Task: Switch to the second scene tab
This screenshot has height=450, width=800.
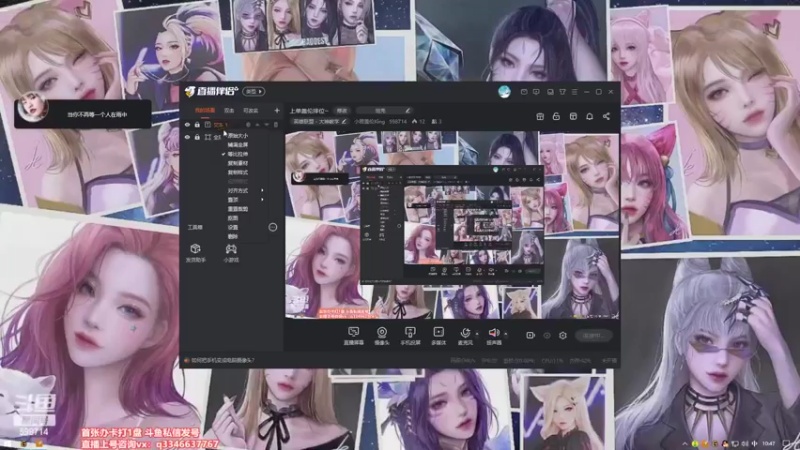Action: click(229, 110)
